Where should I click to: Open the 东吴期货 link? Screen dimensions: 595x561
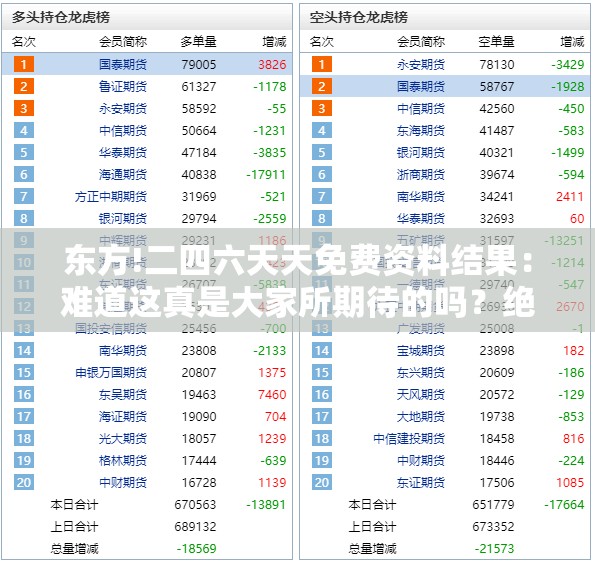[x=123, y=394]
